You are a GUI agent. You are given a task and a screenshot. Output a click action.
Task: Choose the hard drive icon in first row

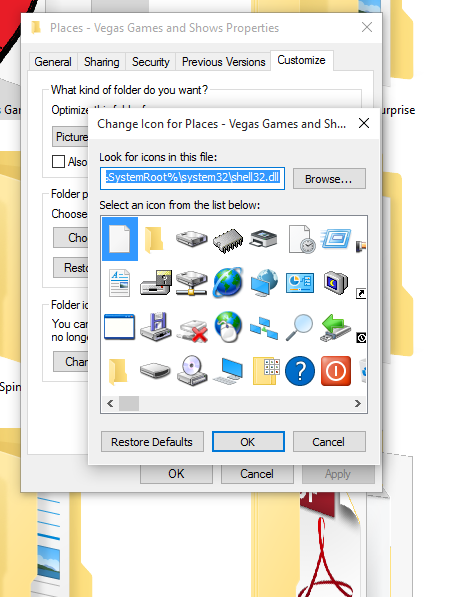point(191,238)
